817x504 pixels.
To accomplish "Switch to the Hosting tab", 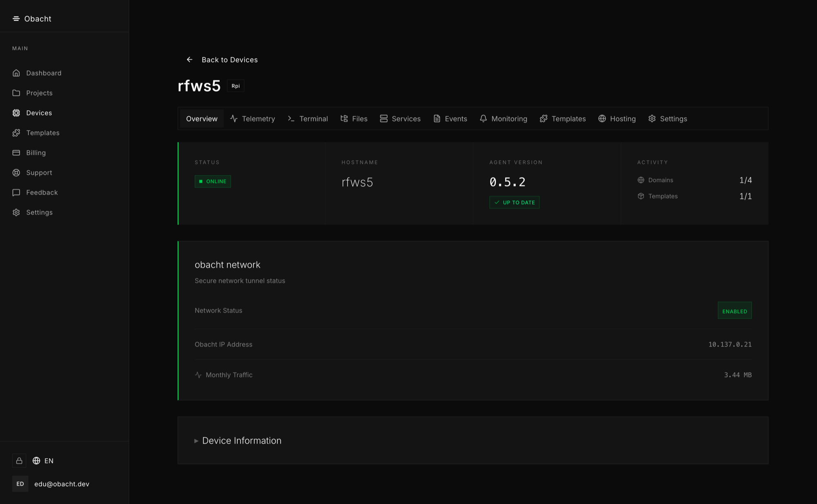I will click(x=617, y=119).
